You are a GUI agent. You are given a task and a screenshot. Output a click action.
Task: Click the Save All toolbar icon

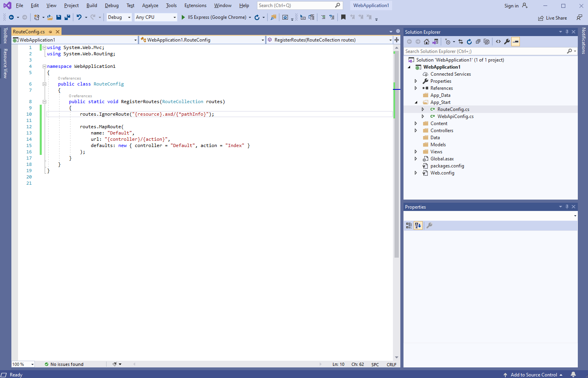click(67, 17)
